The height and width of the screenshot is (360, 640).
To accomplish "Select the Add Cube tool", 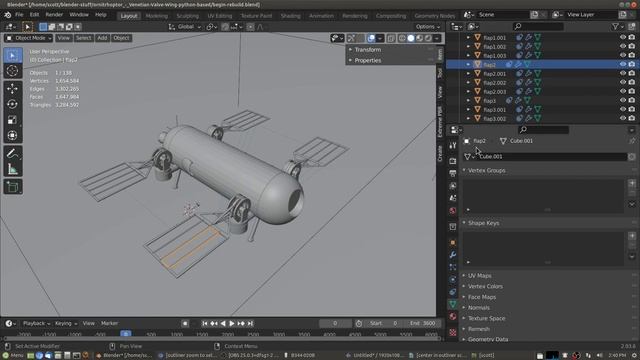I will click(x=12, y=187).
